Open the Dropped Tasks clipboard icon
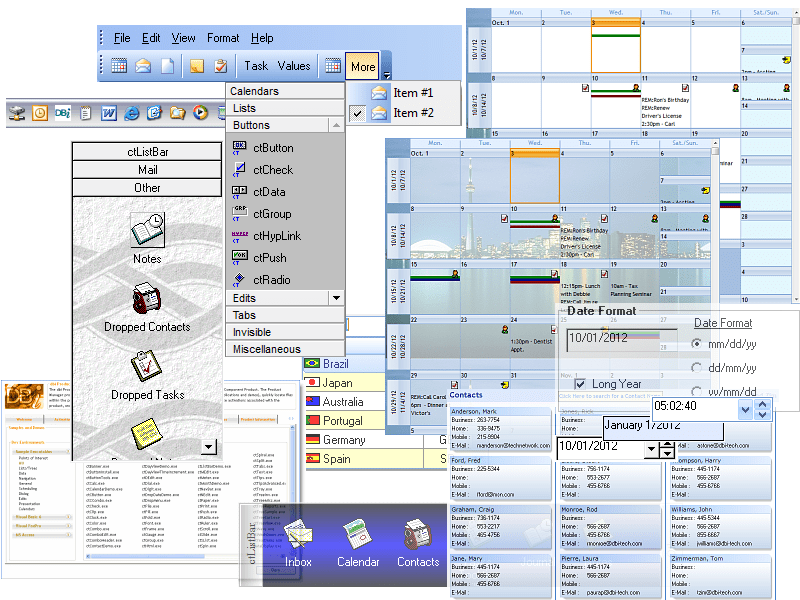This screenshot has width=800, height=600. [146, 366]
